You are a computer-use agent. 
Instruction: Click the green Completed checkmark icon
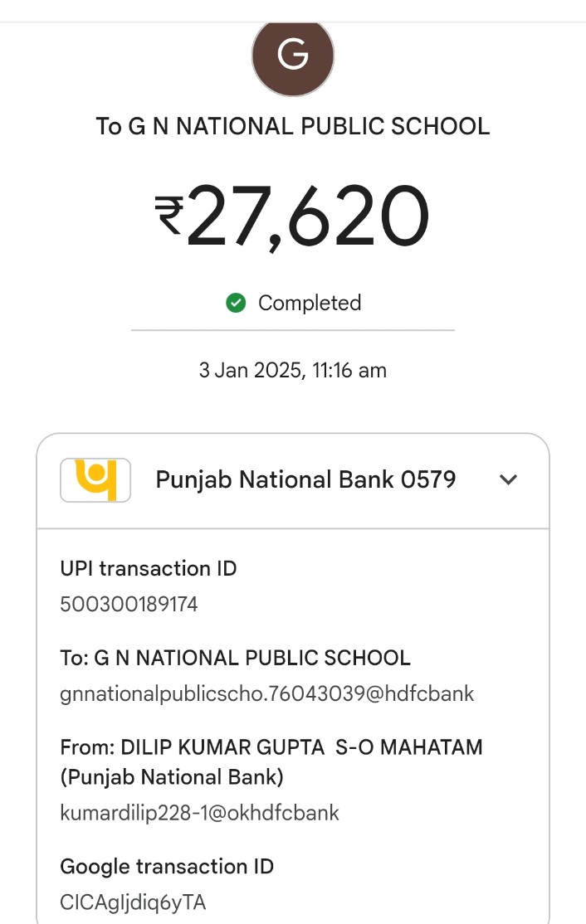tap(236, 304)
